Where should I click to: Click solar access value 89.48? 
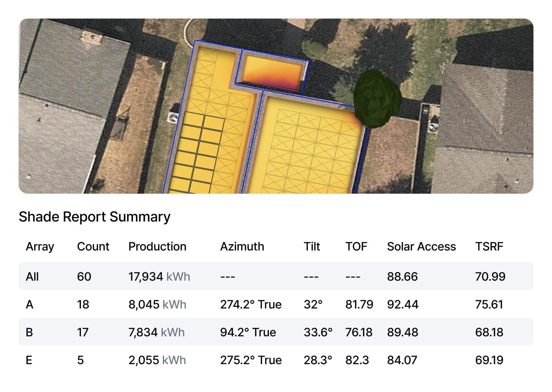click(403, 332)
